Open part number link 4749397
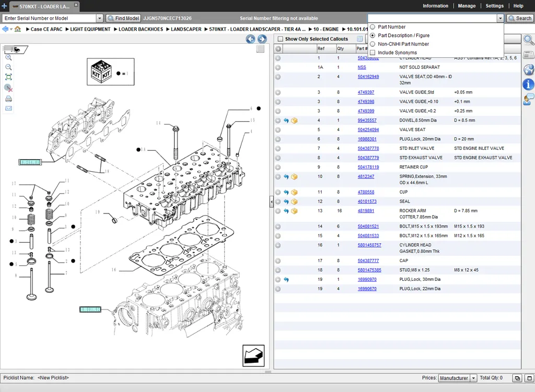This screenshot has width=535, height=392. (x=366, y=92)
